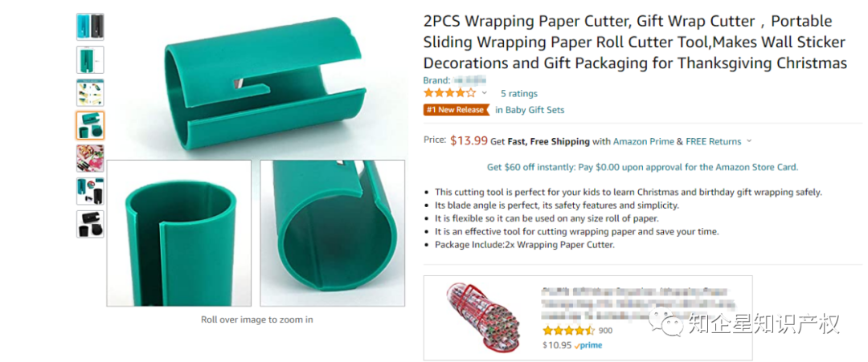Open the 5 ratings link
Viewport: 868px width, 362px height.
(518, 93)
